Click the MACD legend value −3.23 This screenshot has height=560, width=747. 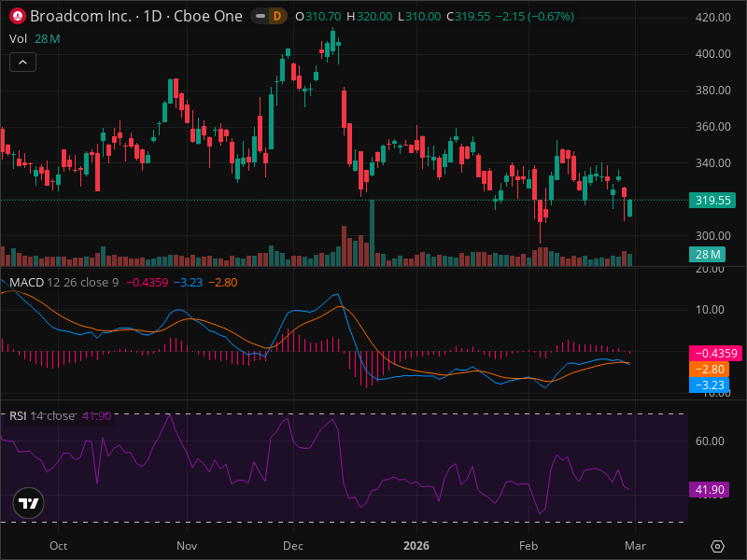(x=189, y=283)
